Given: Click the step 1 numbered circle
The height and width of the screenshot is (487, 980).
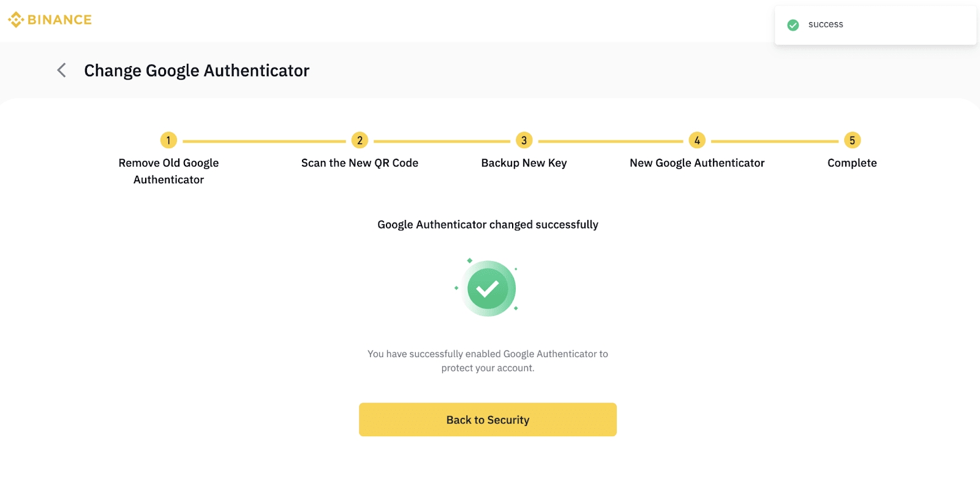Looking at the screenshot, I should pos(168,140).
